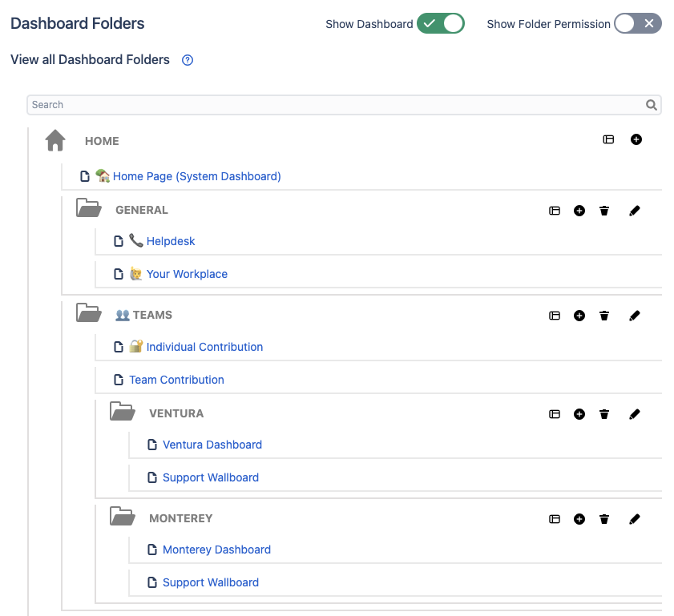674x616 pixels.
Task: Click the search magnifier icon
Action: (x=651, y=105)
